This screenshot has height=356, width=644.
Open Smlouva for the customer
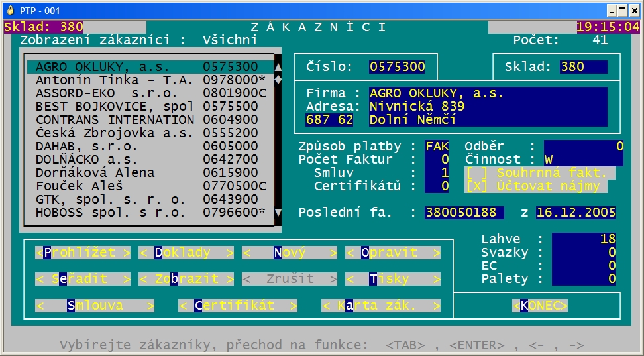pyautogui.click(x=95, y=306)
